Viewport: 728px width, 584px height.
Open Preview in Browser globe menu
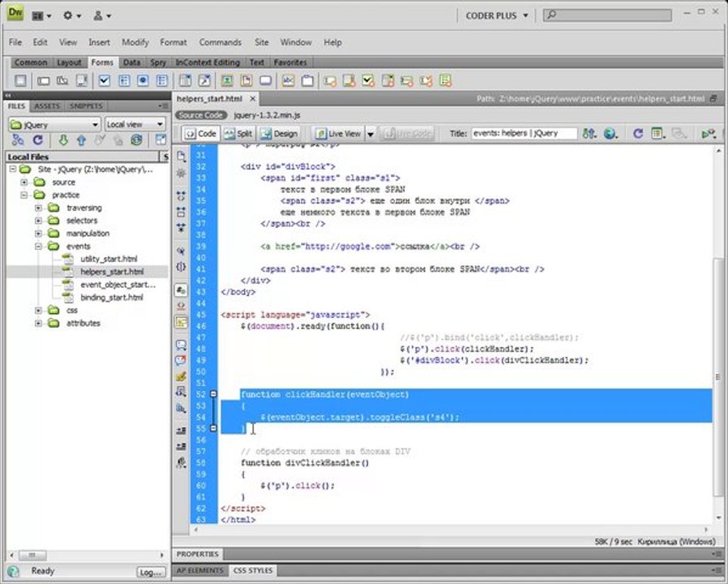(x=610, y=134)
